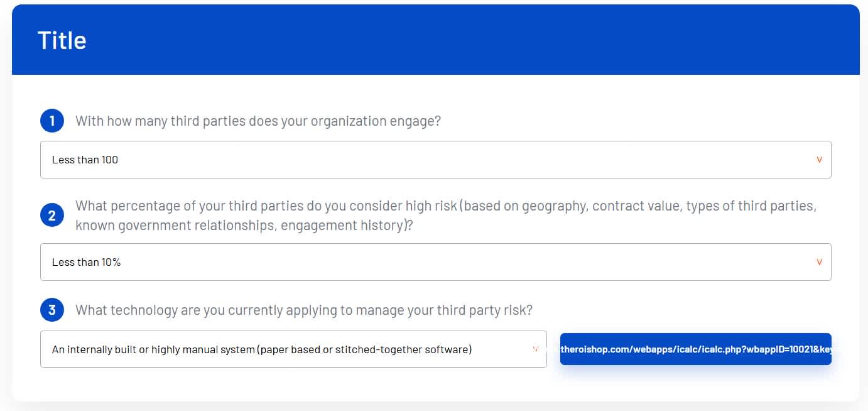Click the "Title" heading text
Viewport: 868px width, 411px height.
point(62,40)
